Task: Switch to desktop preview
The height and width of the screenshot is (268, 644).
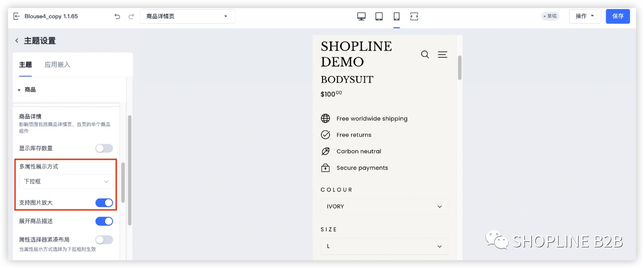Action: point(361,16)
